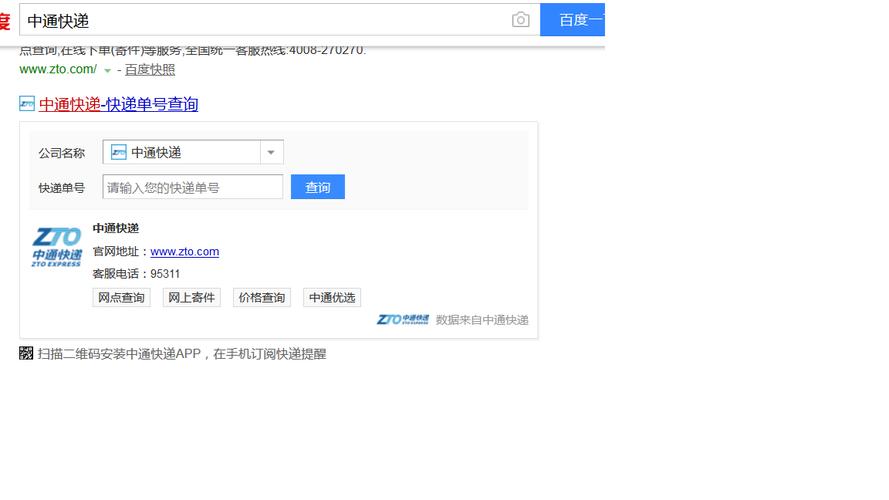Open the 中通快递-快递单号查询 result title

[118, 104]
